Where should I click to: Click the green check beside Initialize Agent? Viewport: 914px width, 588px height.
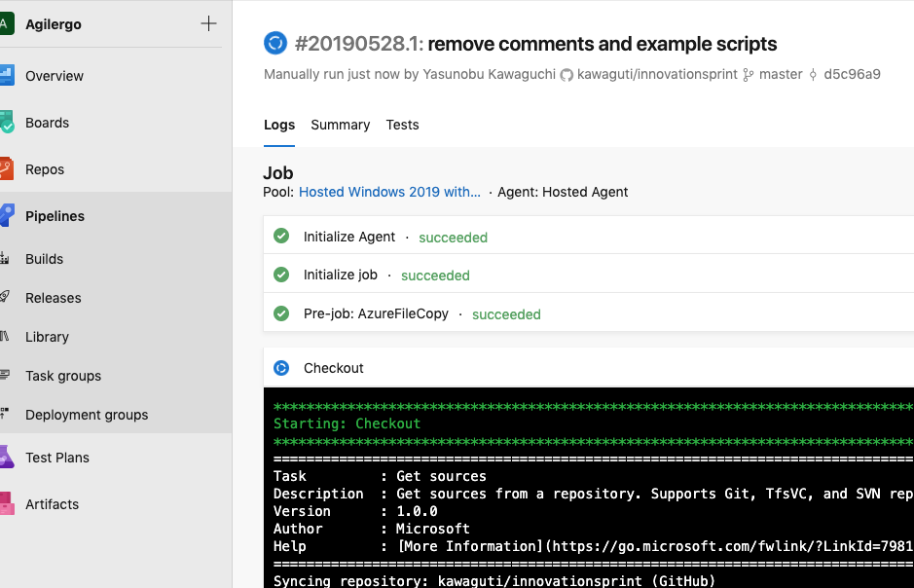(281, 236)
